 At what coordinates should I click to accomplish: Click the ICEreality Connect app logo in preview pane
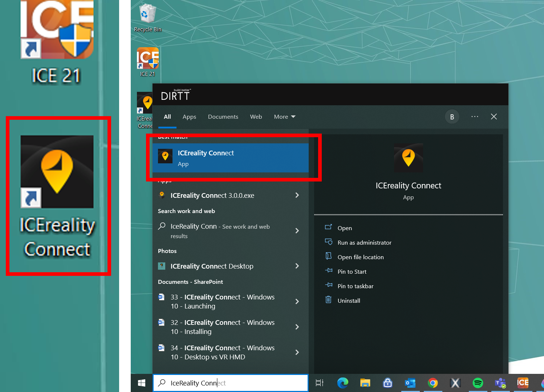pyautogui.click(x=409, y=158)
